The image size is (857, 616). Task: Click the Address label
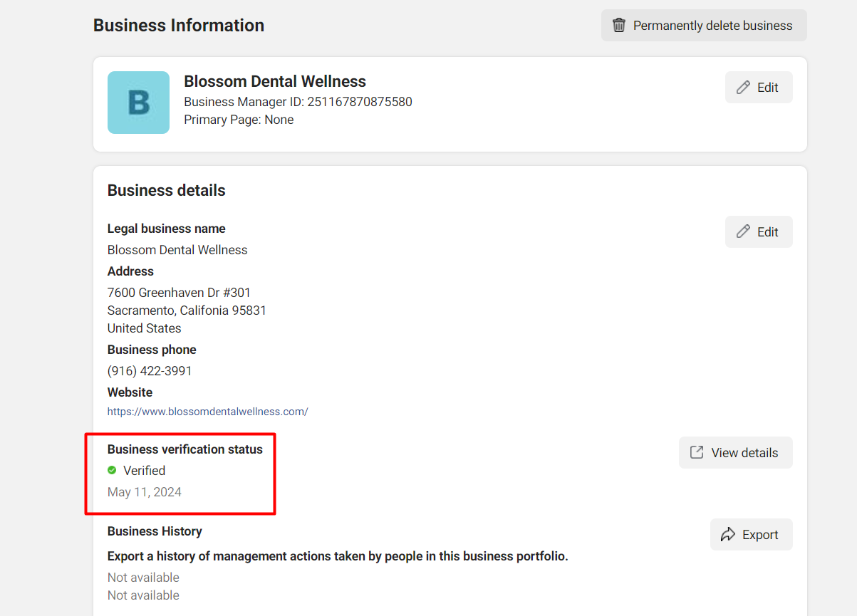[x=130, y=271]
